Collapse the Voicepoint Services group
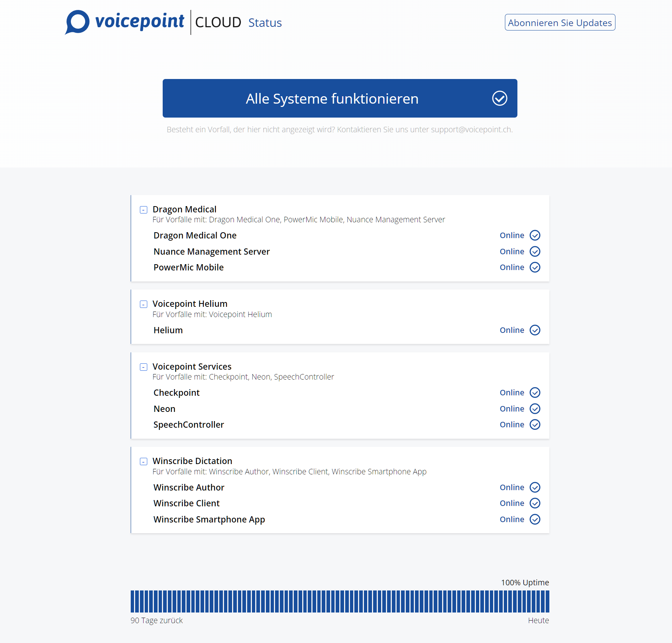This screenshot has width=672, height=643. (144, 367)
